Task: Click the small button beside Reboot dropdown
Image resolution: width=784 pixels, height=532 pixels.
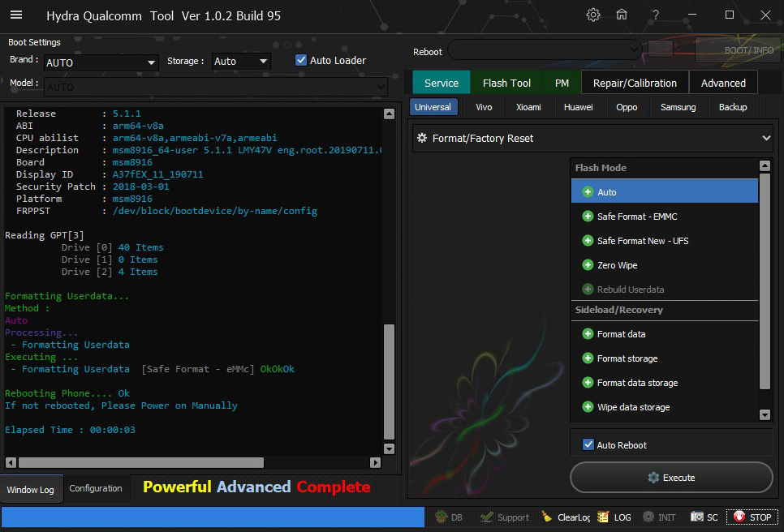Action: coord(660,49)
